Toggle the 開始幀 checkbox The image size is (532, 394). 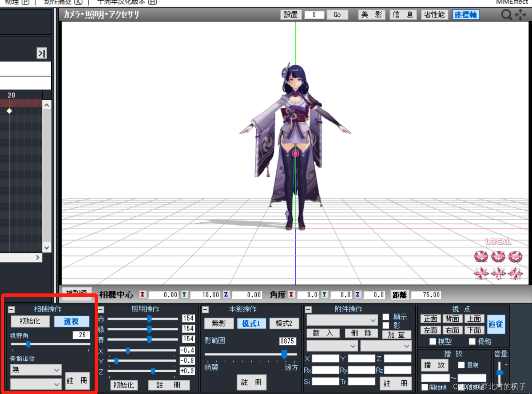(x=424, y=387)
